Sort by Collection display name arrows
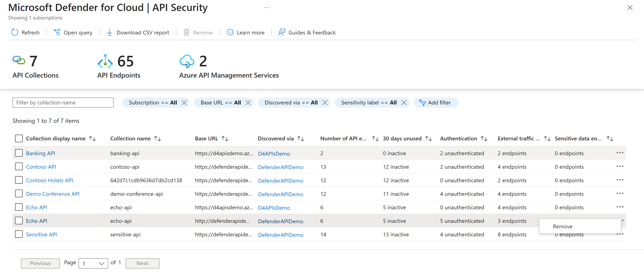Image resolution: width=644 pixels, height=274 pixels. [93, 139]
